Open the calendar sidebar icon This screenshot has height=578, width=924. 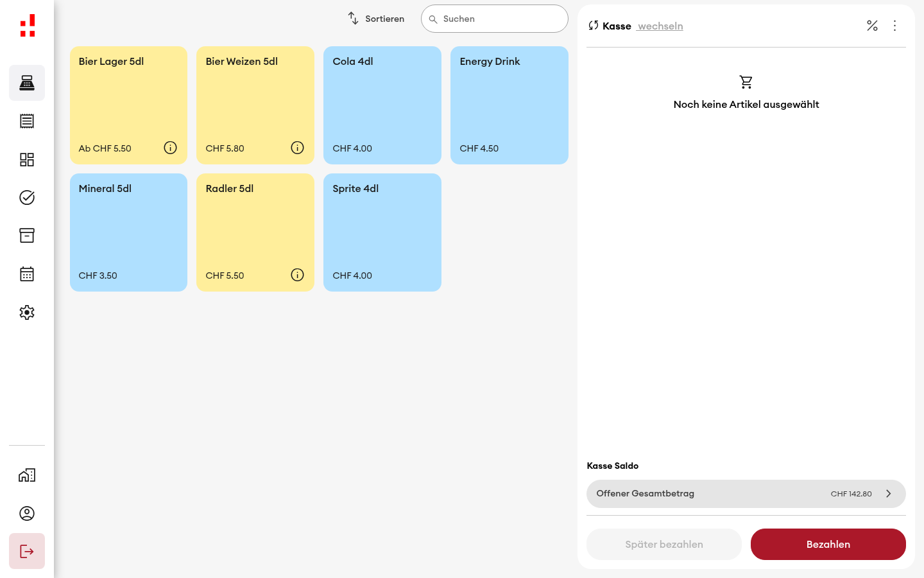pos(27,274)
